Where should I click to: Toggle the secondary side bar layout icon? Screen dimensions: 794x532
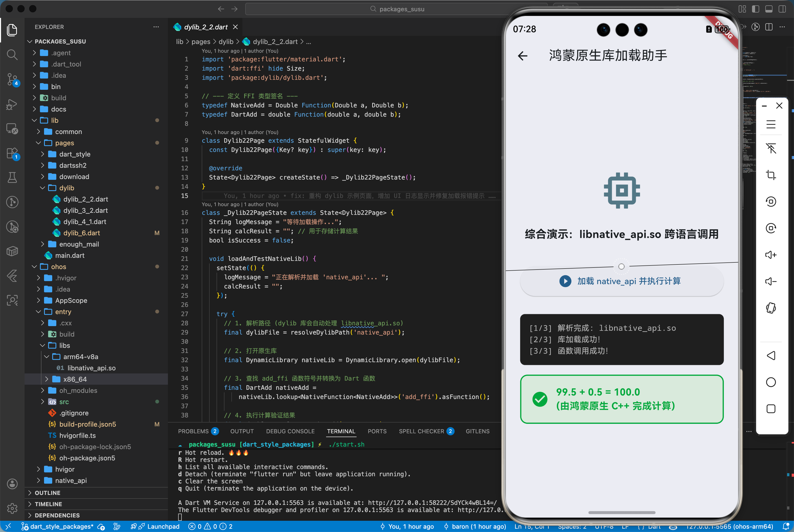pyautogui.click(x=782, y=9)
